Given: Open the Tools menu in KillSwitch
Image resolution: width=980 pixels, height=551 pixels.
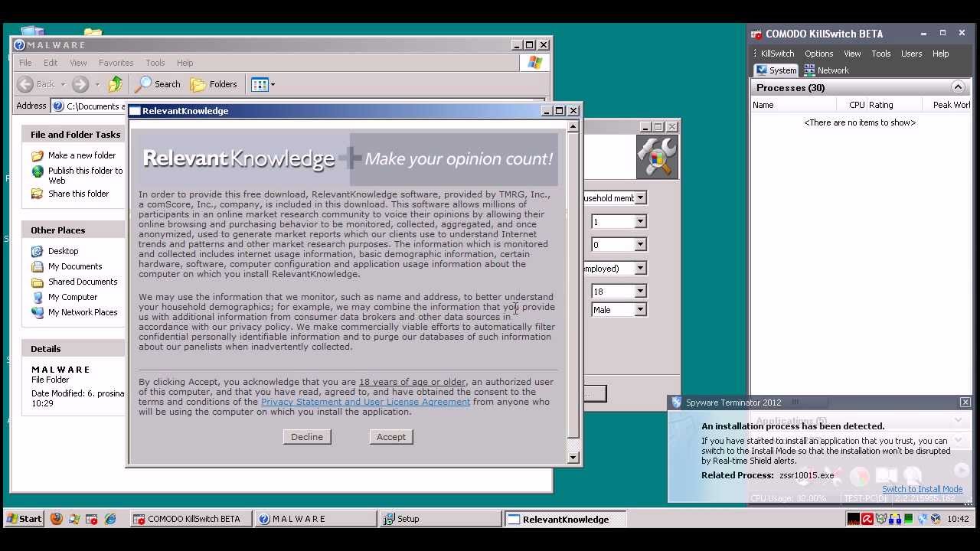Looking at the screenshot, I should [x=880, y=54].
